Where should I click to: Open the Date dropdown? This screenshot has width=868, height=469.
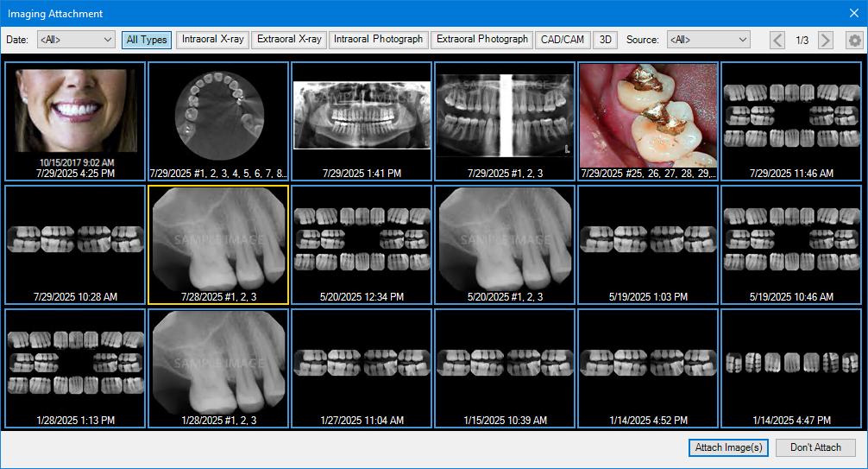pos(77,40)
